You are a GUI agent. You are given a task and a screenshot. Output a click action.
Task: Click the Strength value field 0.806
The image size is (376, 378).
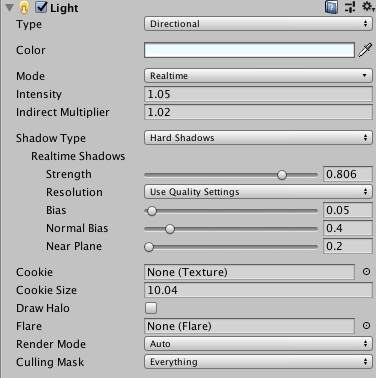(348, 174)
